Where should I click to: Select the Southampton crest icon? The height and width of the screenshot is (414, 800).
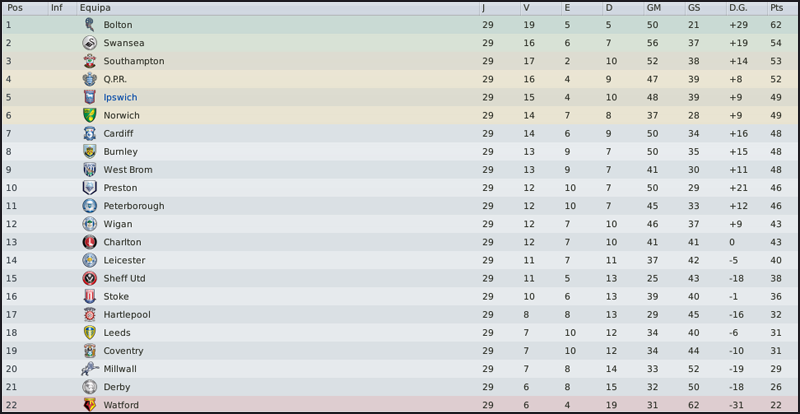pyautogui.click(x=89, y=61)
